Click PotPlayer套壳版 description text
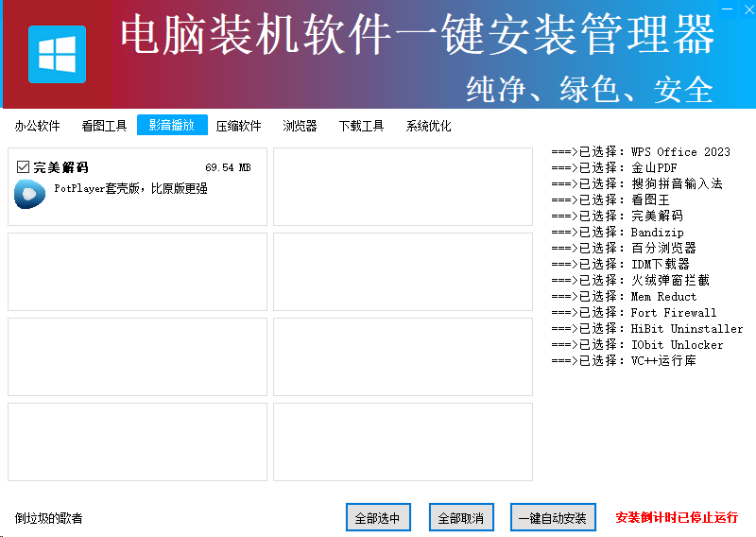The image size is (756, 537). click(130, 188)
